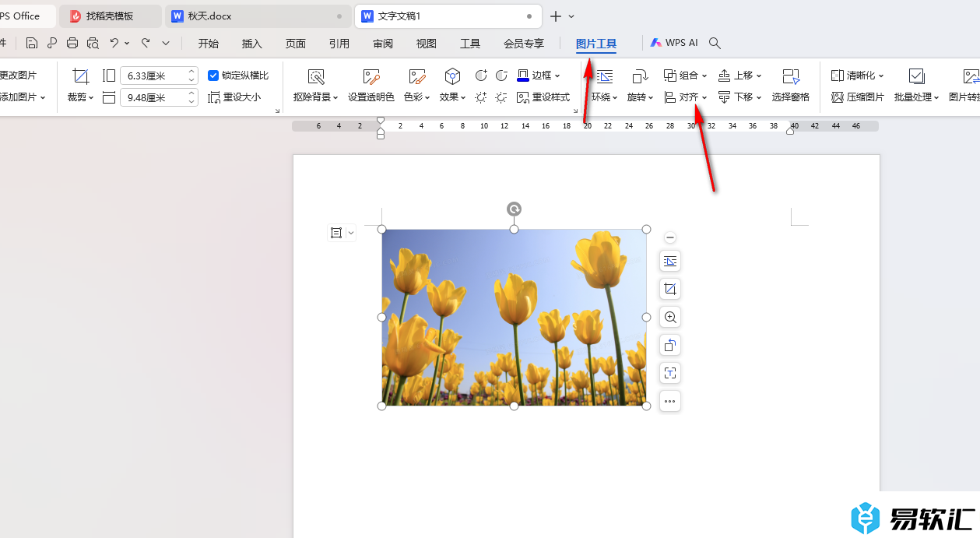Click Reset Style (重设样式) button

click(x=543, y=97)
